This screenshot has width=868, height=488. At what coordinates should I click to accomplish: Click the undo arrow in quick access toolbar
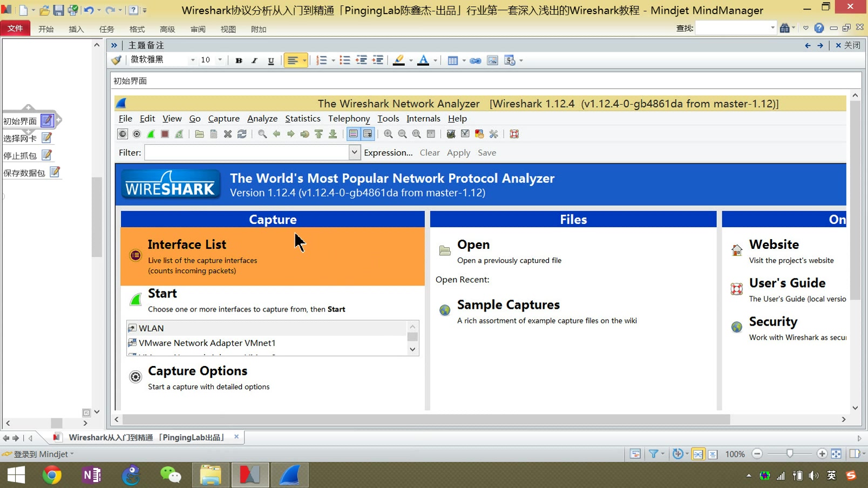(x=89, y=10)
